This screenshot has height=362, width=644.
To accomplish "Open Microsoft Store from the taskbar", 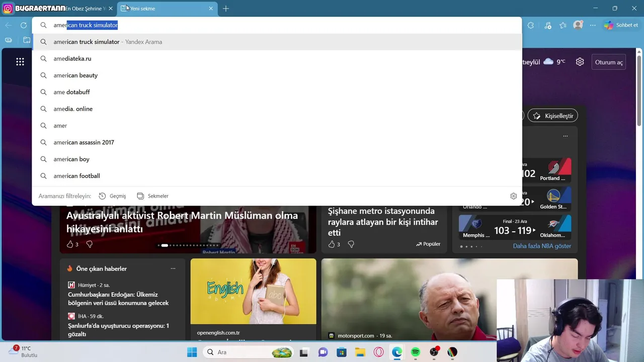I will (342, 352).
